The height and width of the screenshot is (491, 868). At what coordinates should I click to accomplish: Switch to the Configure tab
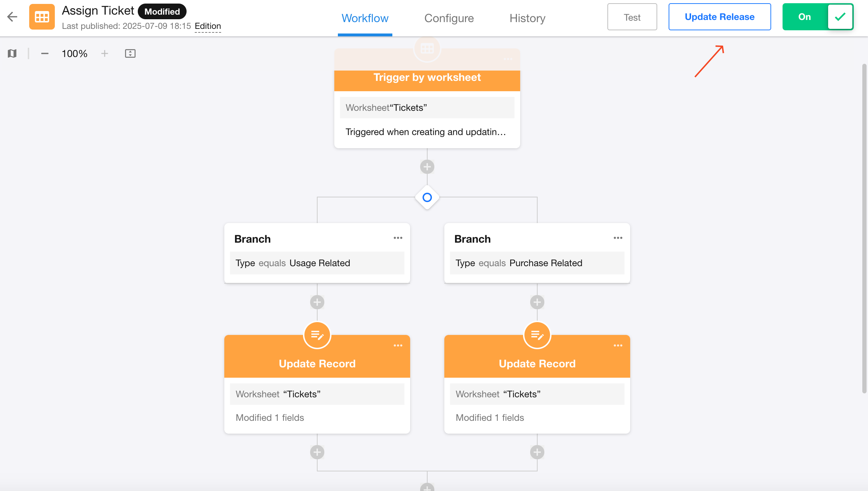(x=449, y=18)
